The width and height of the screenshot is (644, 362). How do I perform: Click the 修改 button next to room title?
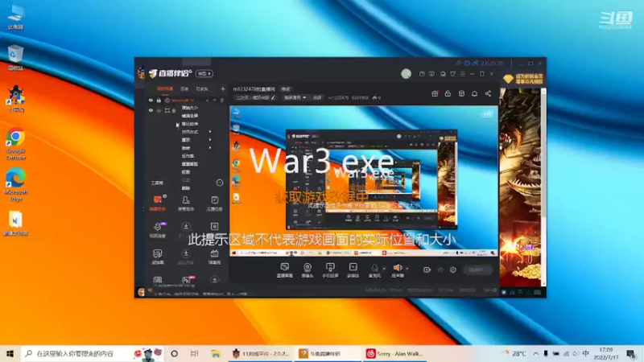(x=286, y=89)
